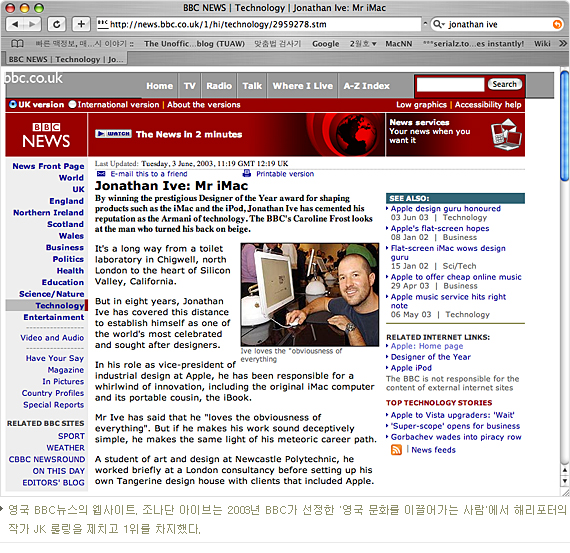Open the SPORT related site link
This screenshot has height=553, width=570.
(x=71, y=436)
